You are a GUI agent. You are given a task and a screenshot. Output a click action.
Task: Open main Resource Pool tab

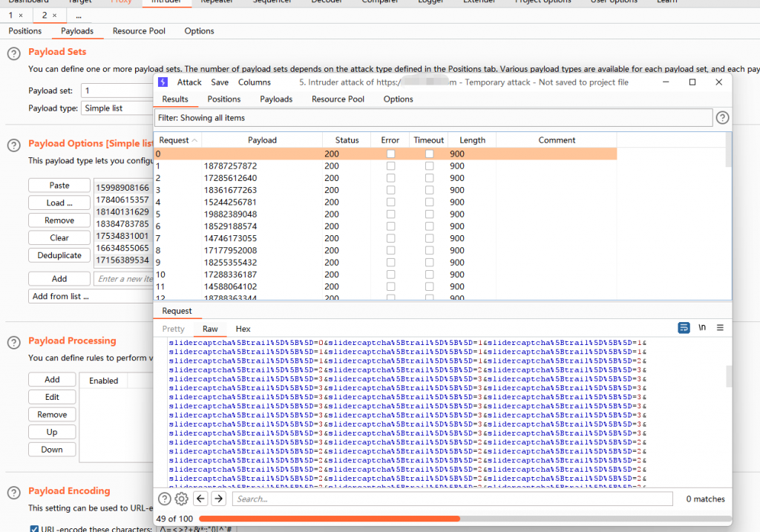point(139,31)
